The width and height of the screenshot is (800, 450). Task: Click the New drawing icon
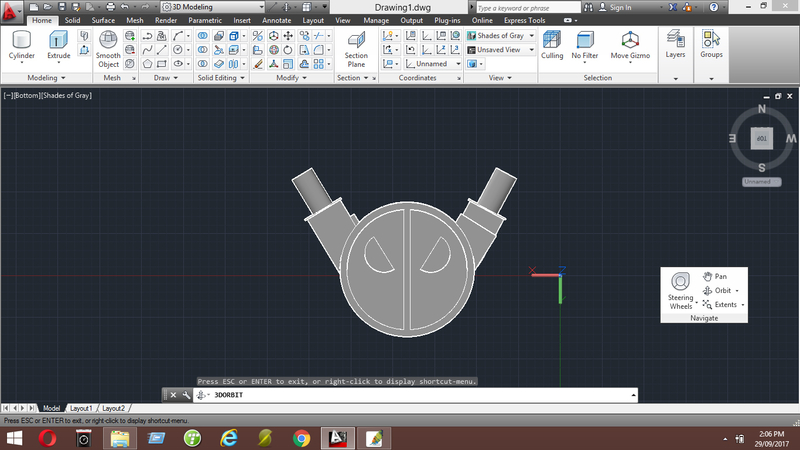click(x=34, y=7)
